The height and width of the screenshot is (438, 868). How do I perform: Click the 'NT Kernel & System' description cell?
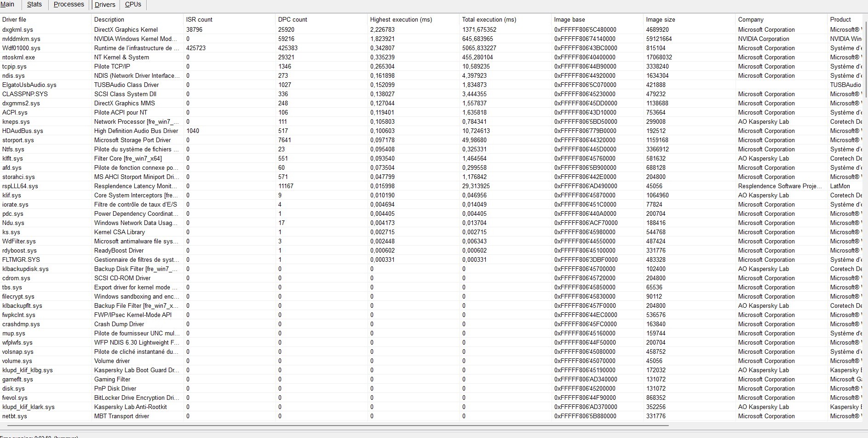pyautogui.click(x=121, y=57)
